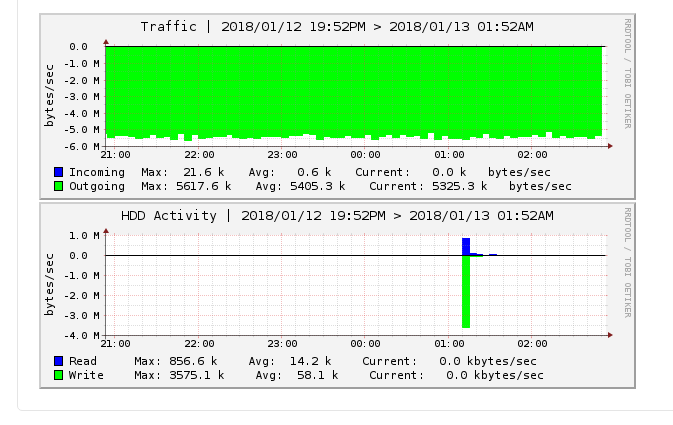
Task: Click the green Outgoing legend swatch
Action: click(59, 186)
